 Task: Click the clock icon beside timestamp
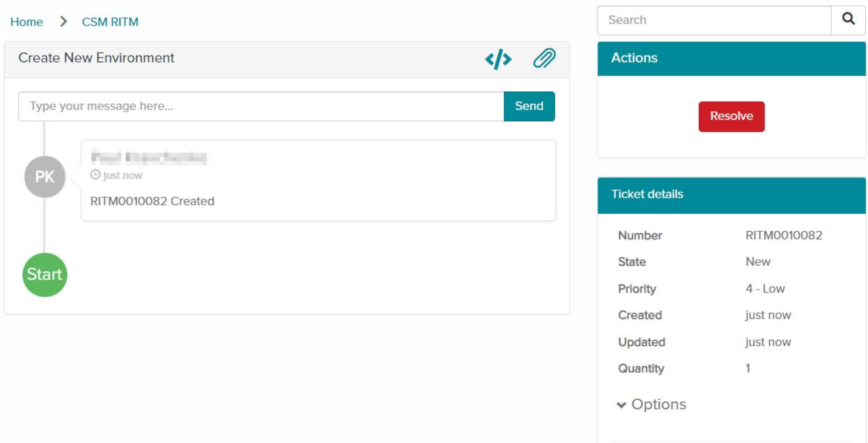(x=95, y=175)
